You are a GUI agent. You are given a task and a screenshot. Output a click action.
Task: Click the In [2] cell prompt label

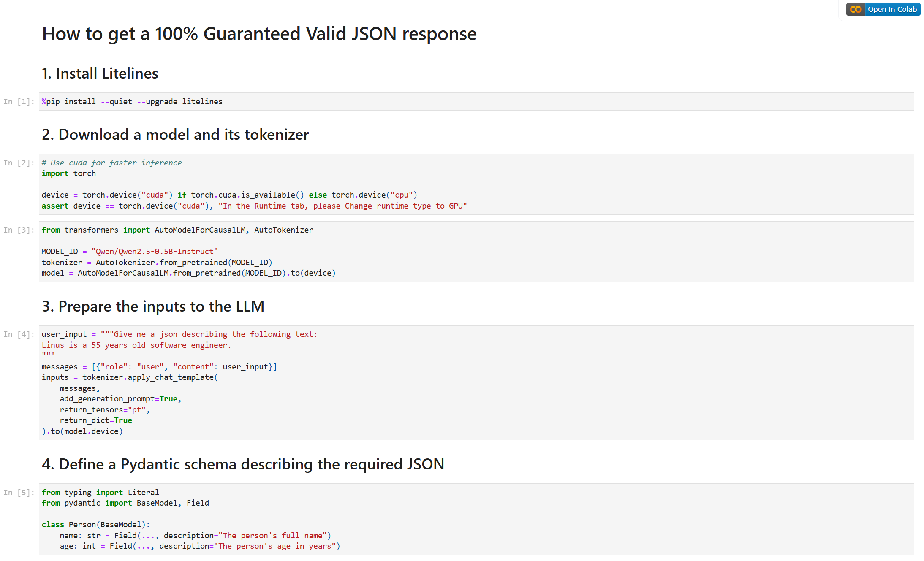pyautogui.click(x=19, y=163)
